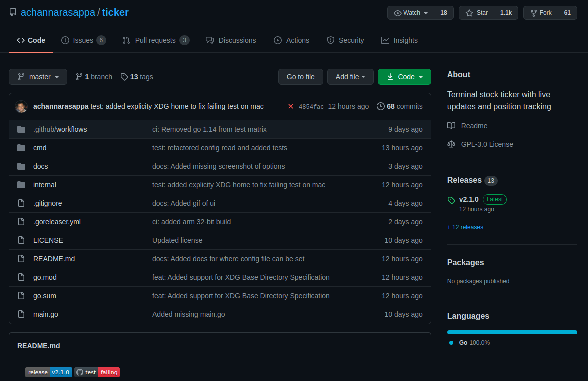588x381 pixels.
Task: Click the release v2.1.0 badge
Action: click(49, 372)
